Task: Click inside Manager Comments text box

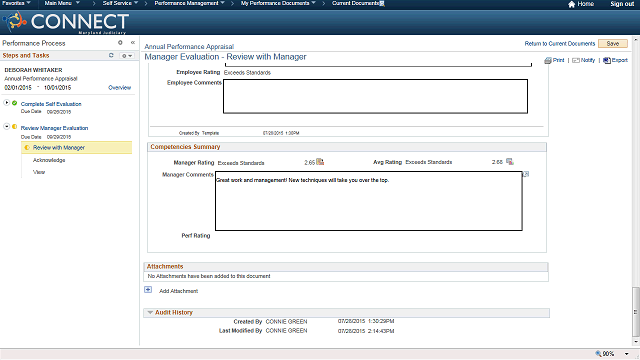Action: coord(369,201)
